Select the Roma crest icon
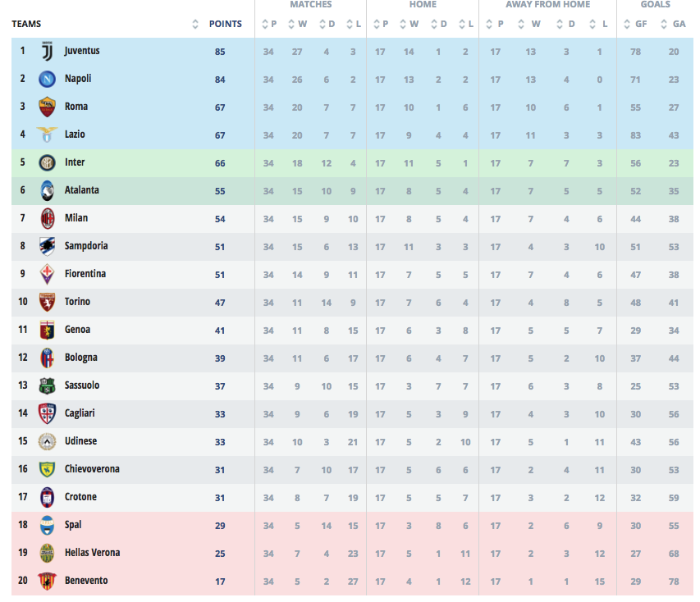This screenshot has height=602, width=700. 47,107
